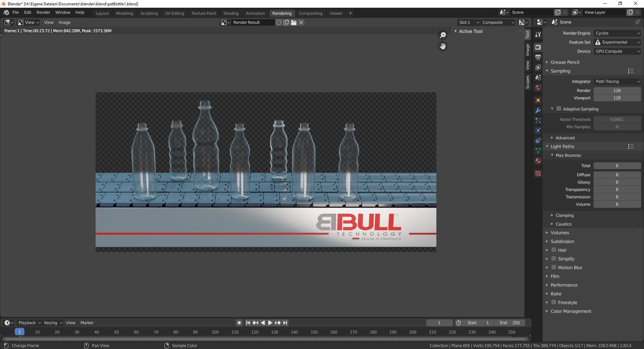Open the Object properties tab

[x=538, y=100]
